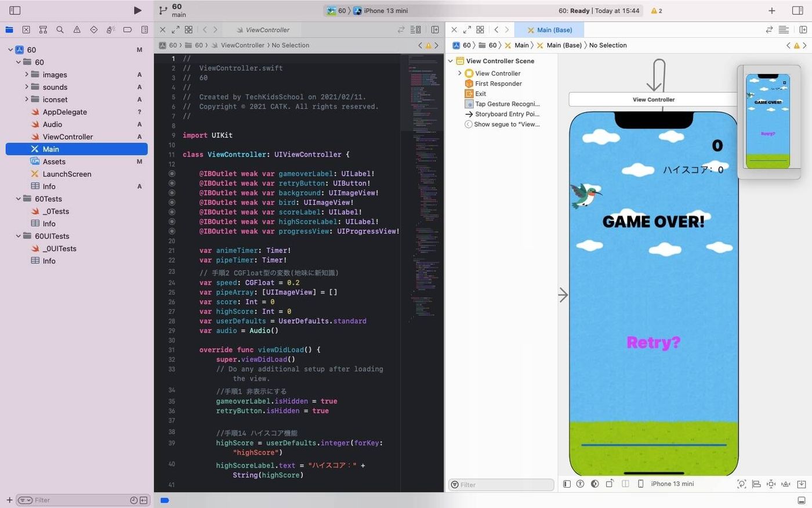Expand the images folder
Screen dimensions: 812x508
point(27,74)
